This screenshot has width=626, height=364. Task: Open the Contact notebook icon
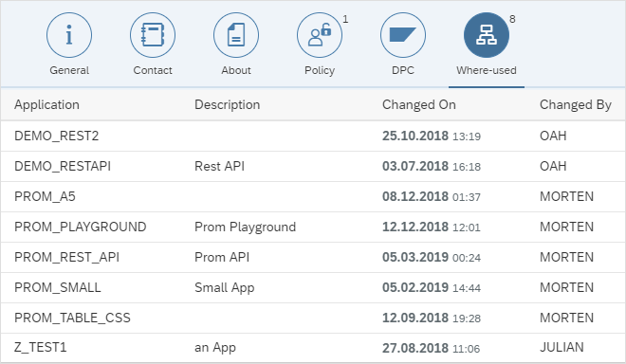coord(153,35)
